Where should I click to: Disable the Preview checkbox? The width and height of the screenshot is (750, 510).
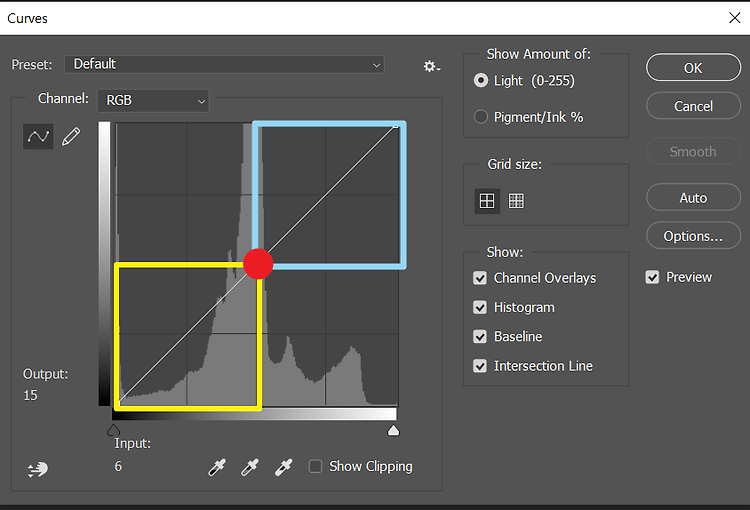tap(652, 277)
